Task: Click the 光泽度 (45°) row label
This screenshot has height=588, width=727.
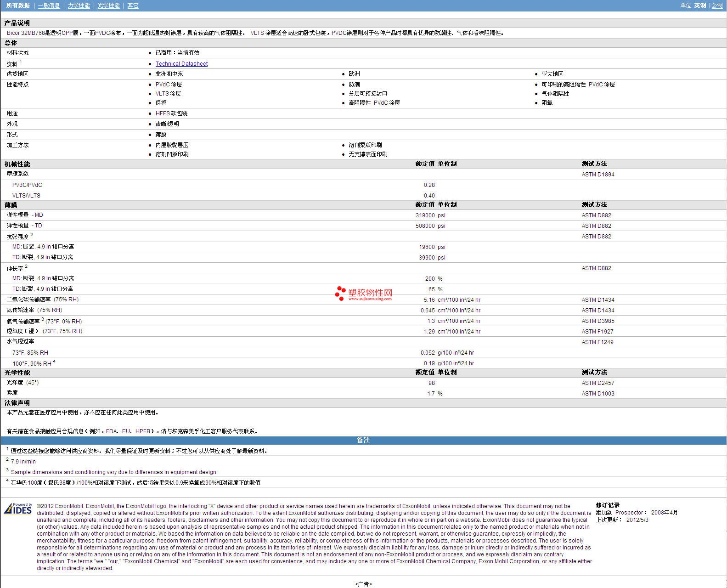Action: 23,383
